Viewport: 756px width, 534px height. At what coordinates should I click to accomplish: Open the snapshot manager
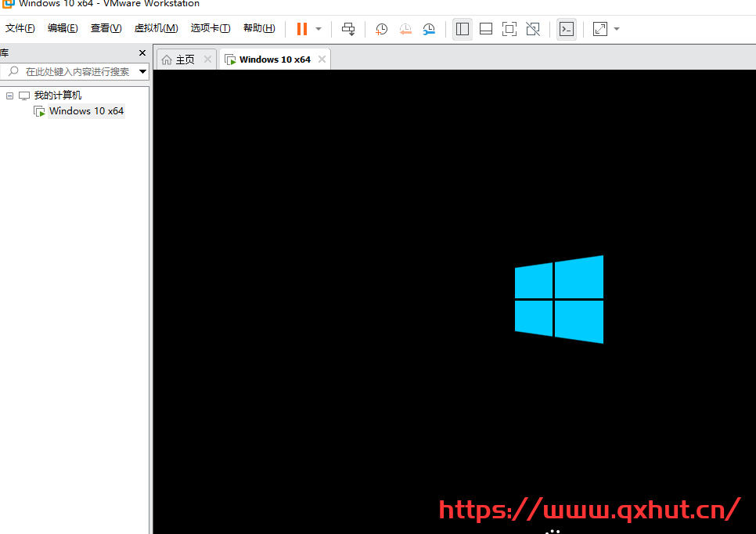pos(429,29)
